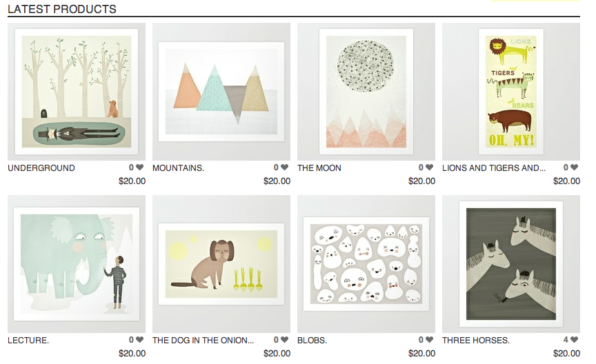596x364 pixels.
Task: Like the Lecture print heart icon
Action: 139,340
